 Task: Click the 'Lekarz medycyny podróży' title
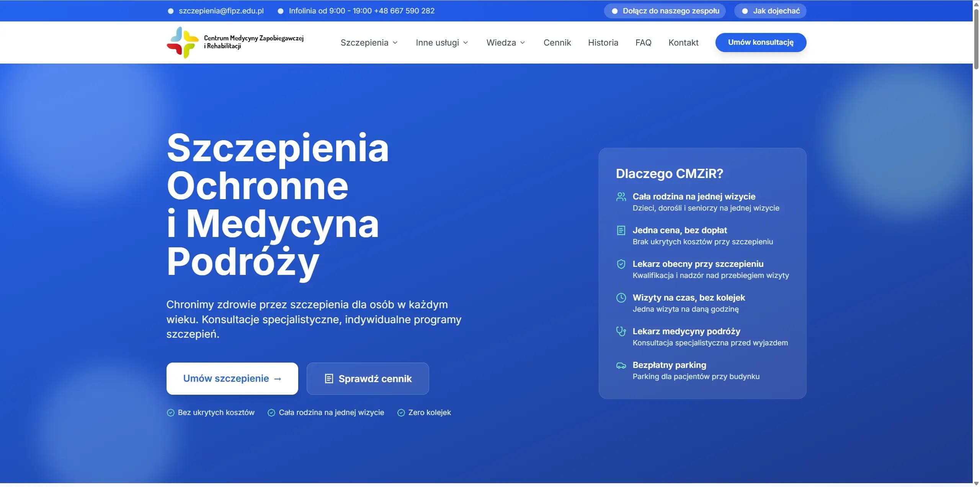click(x=686, y=332)
